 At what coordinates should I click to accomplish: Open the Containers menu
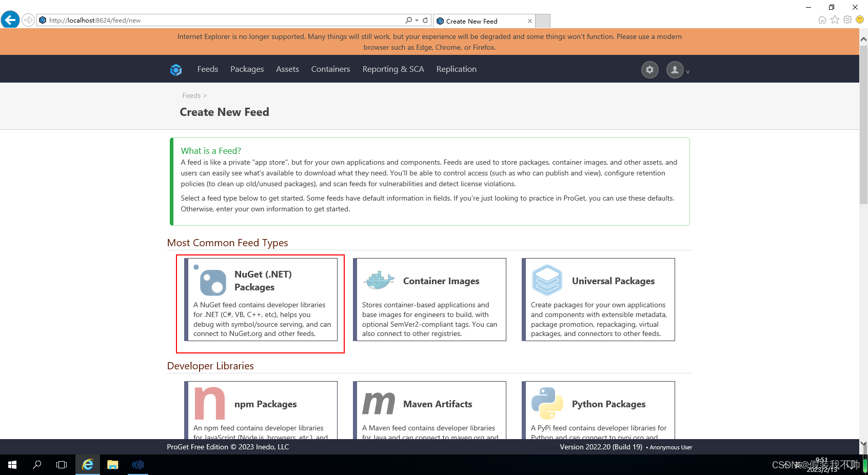tap(330, 69)
